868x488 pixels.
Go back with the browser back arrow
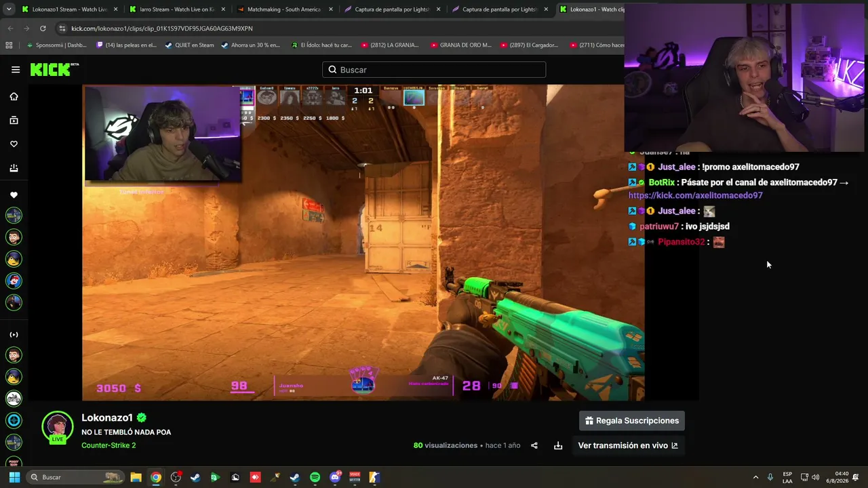click(x=10, y=28)
